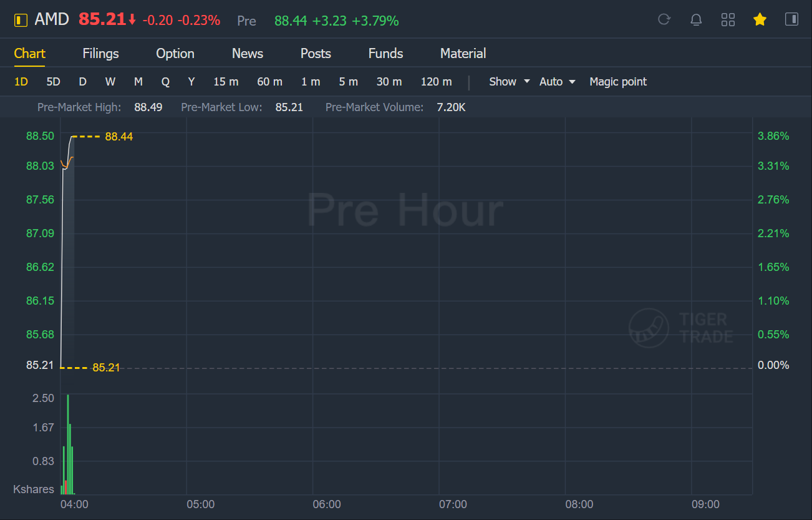Click the 3.86% percentage axis label
812x520 pixels.
click(x=773, y=136)
